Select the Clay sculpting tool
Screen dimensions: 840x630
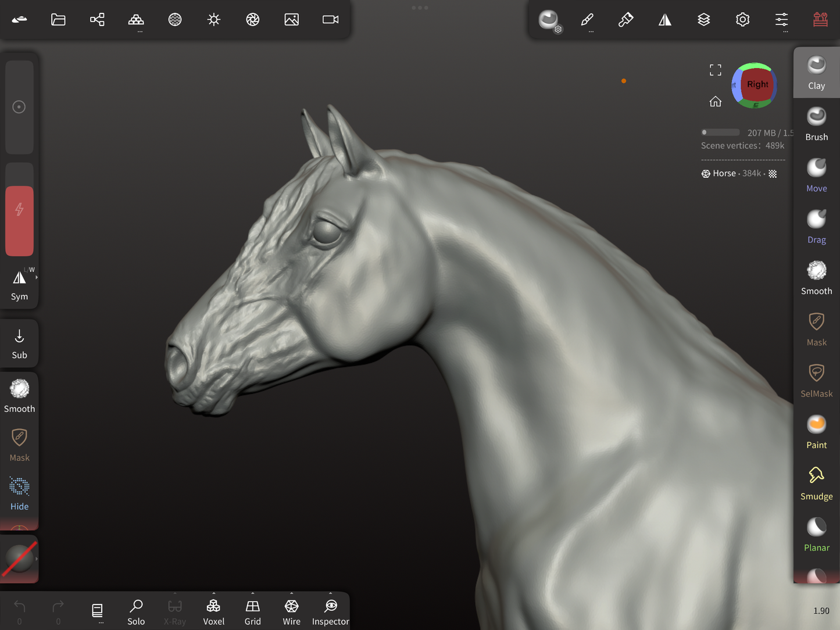(816, 73)
